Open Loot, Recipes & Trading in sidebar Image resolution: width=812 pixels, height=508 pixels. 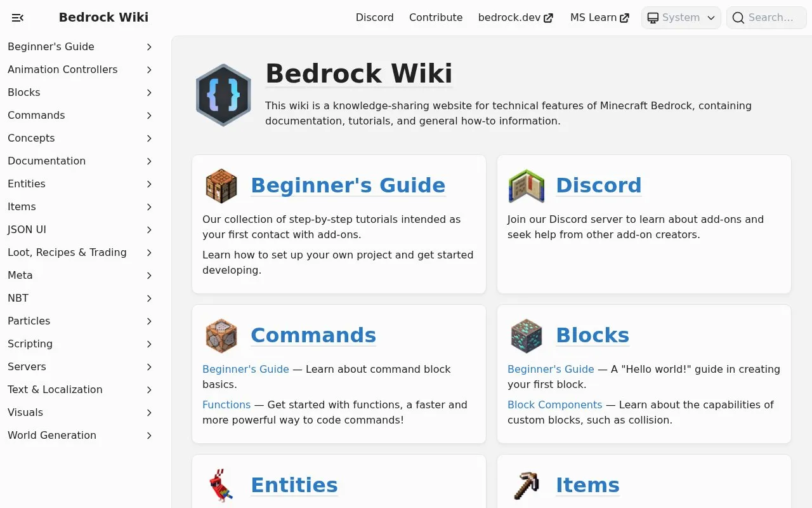tap(67, 253)
